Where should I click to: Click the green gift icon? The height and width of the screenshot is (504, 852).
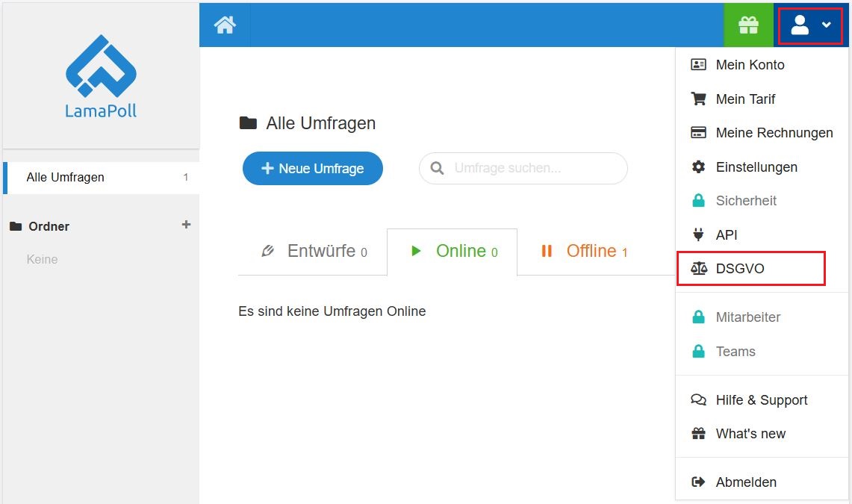pyautogui.click(x=748, y=25)
